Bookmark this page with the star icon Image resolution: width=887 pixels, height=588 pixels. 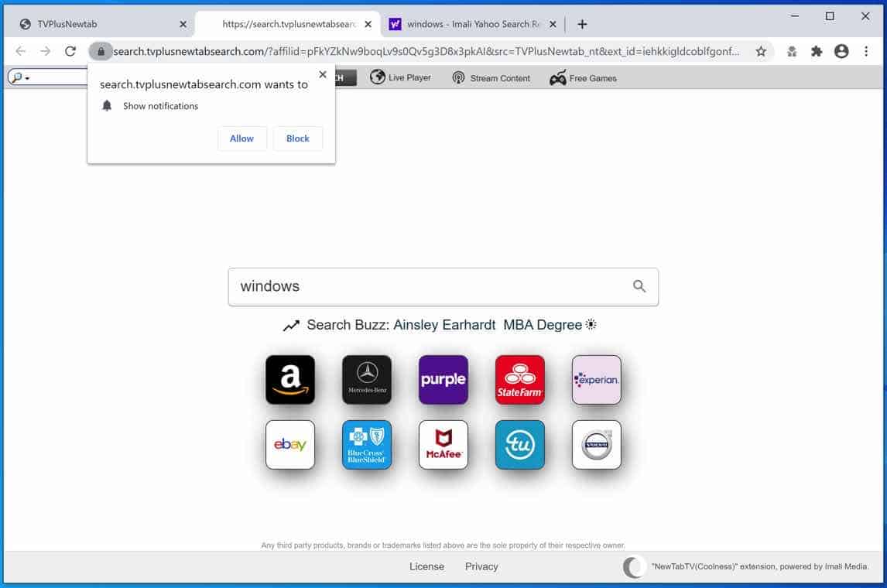click(x=761, y=51)
